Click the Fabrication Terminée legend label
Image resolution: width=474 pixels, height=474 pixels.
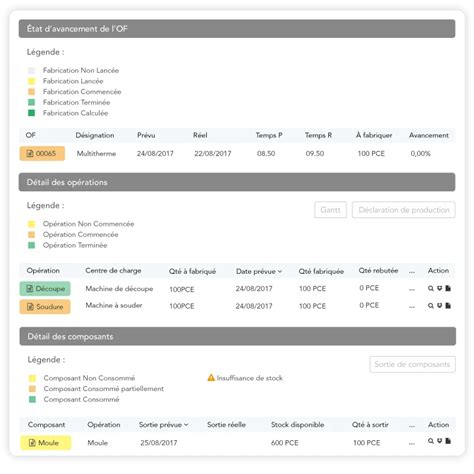pyautogui.click(x=76, y=102)
